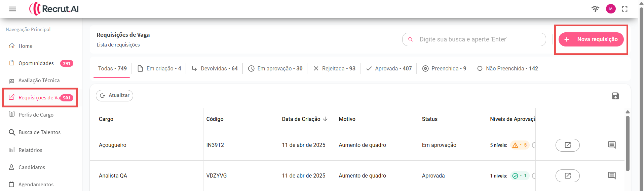The image size is (644, 191).
Task: Open Relatórios from the sidebar
Action: tap(30, 150)
